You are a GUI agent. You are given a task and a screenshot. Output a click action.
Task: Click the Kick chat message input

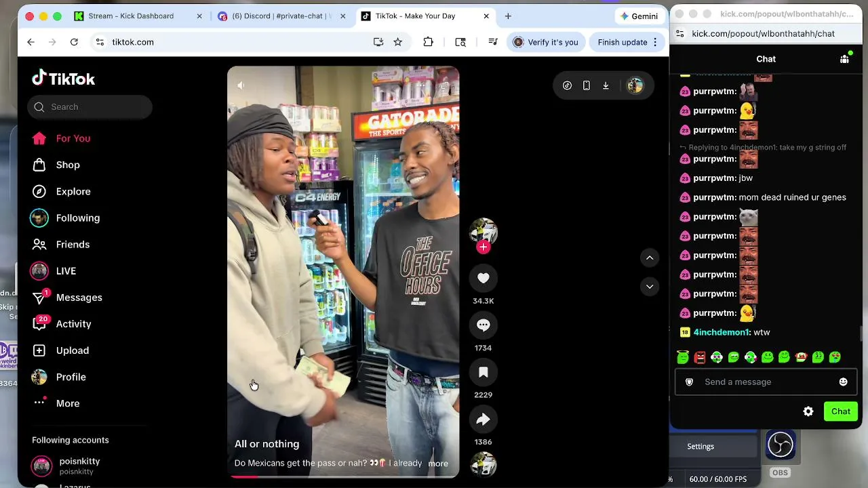[x=766, y=382]
